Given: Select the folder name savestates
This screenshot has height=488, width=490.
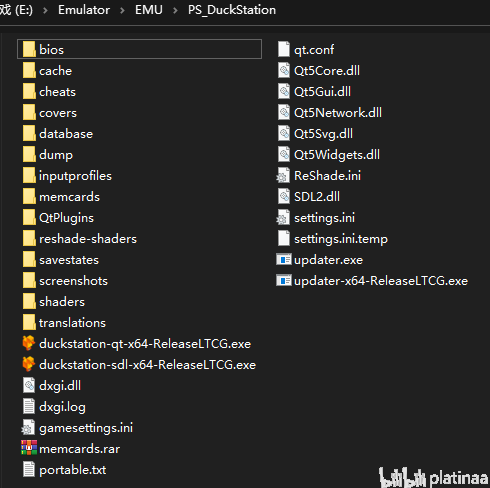Looking at the screenshot, I should point(69,260).
